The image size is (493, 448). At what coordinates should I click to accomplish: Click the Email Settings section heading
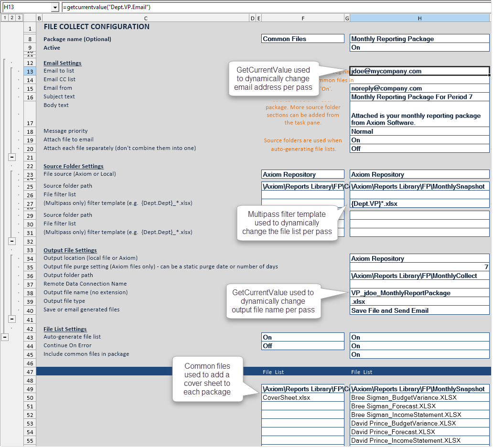[x=63, y=63]
